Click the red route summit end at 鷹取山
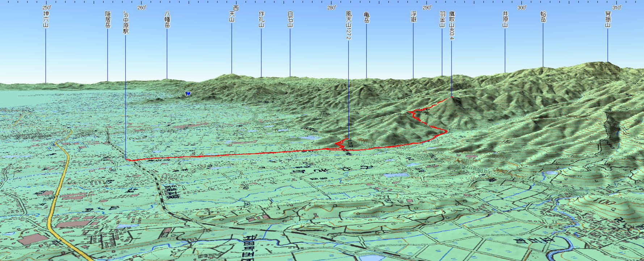 [451, 97]
